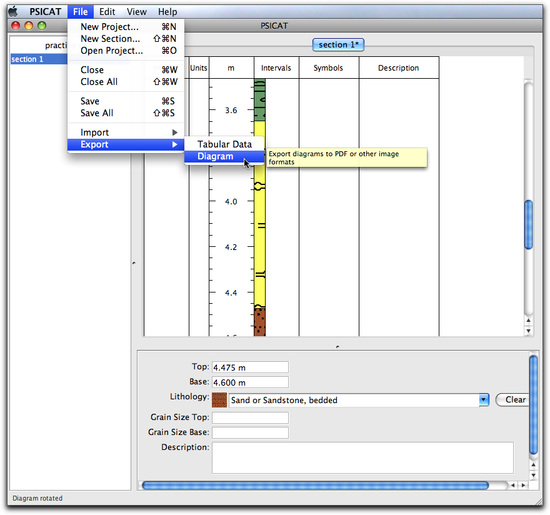550x515 pixels.
Task: Open the Edit menu
Action: 107,12
